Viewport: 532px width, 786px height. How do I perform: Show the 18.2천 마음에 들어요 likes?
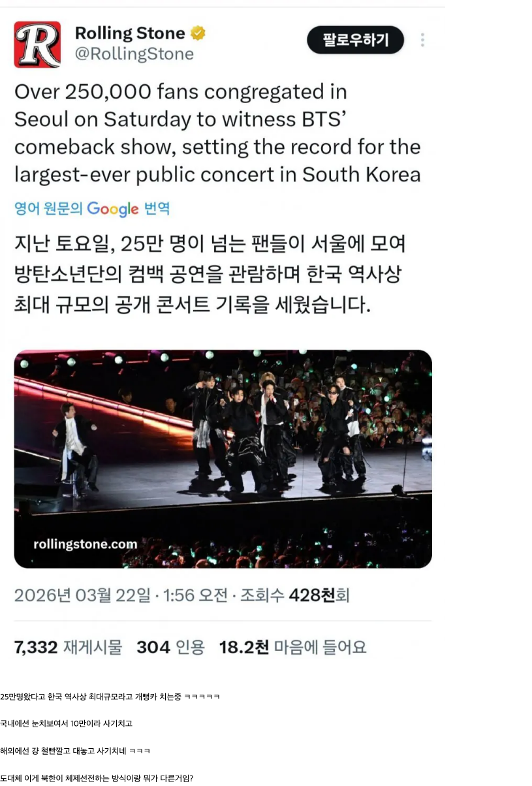coord(292,648)
